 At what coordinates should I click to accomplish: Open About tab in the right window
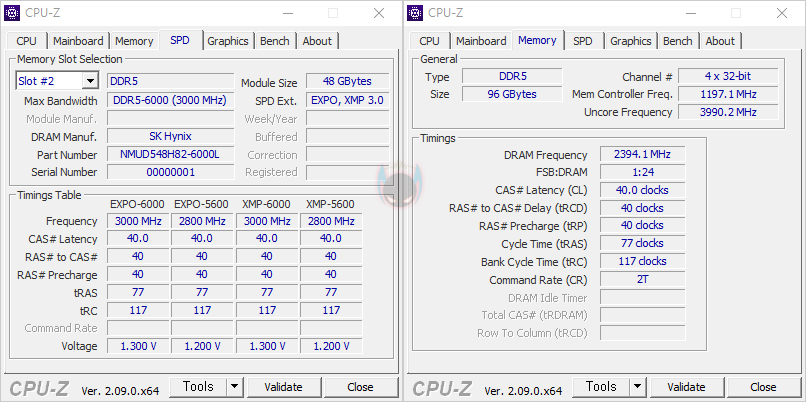(720, 41)
